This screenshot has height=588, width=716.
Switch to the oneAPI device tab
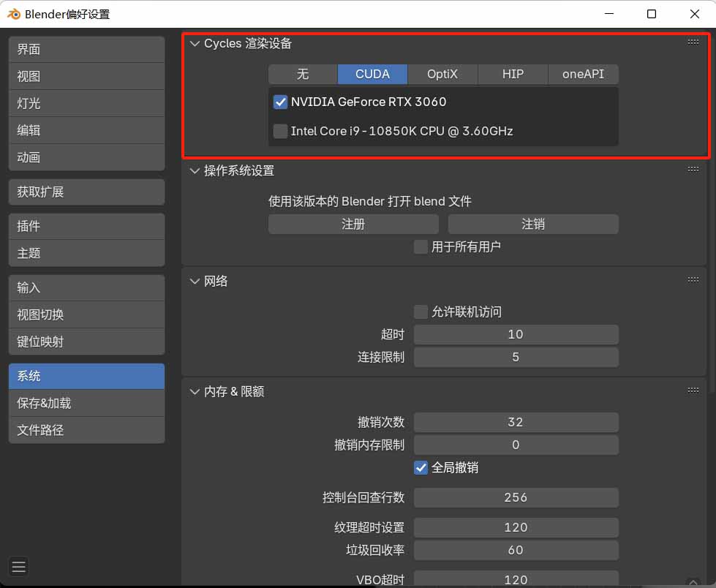pyautogui.click(x=583, y=74)
